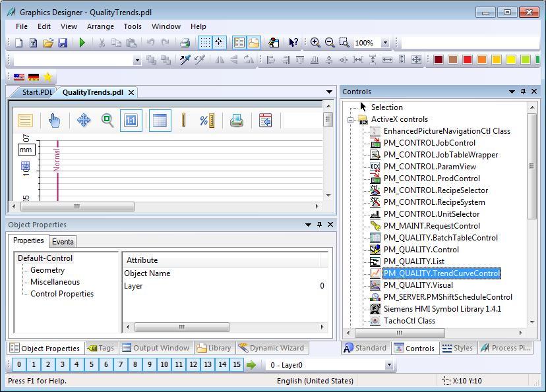Viewport: 546px width, 392px height.
Task: Open the Library tab
Action: tap(214, 348)
